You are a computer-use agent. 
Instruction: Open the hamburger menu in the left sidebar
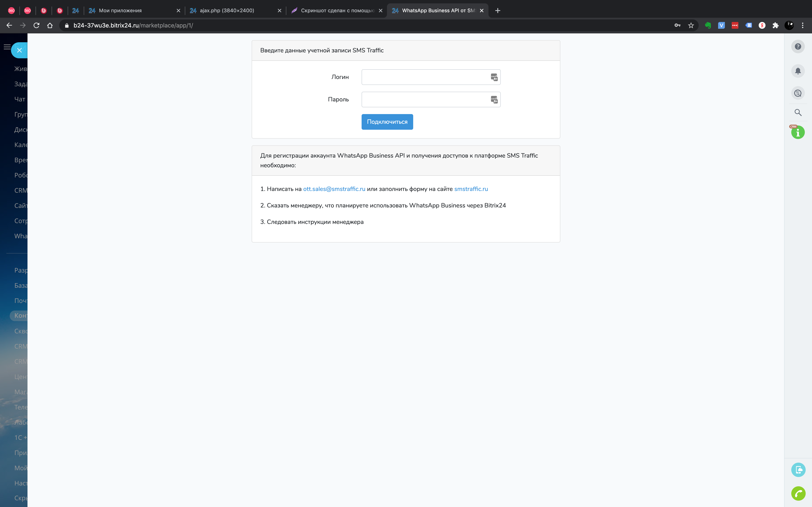pos(7,47)
